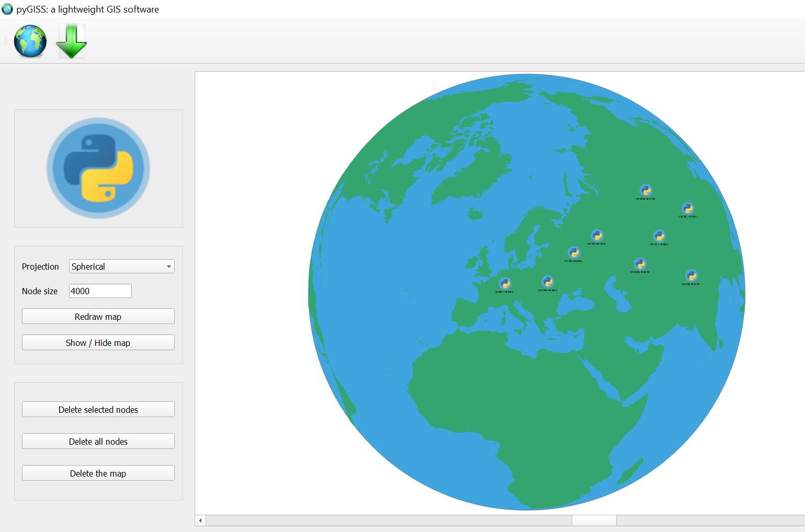This screenshot has height=532, width=805.
Task: Click the horizontal scrollbar left arrow
Action: 200,521
